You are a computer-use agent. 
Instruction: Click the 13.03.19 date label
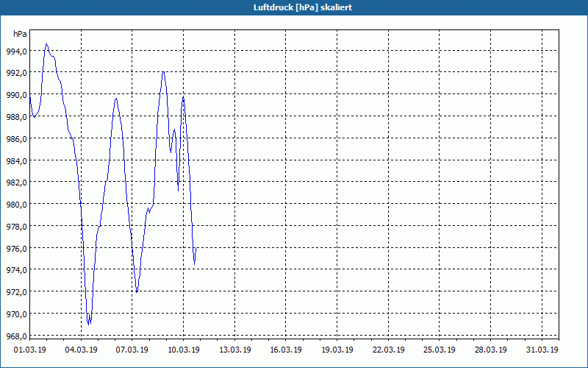(234, 350)
